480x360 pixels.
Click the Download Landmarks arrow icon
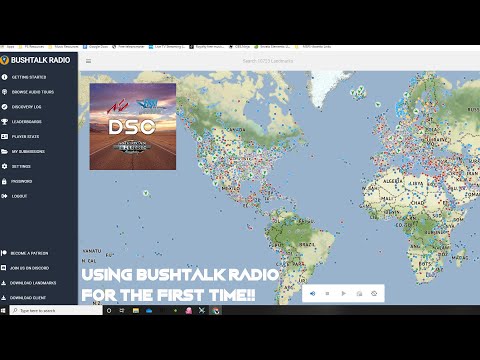point(4,283)
